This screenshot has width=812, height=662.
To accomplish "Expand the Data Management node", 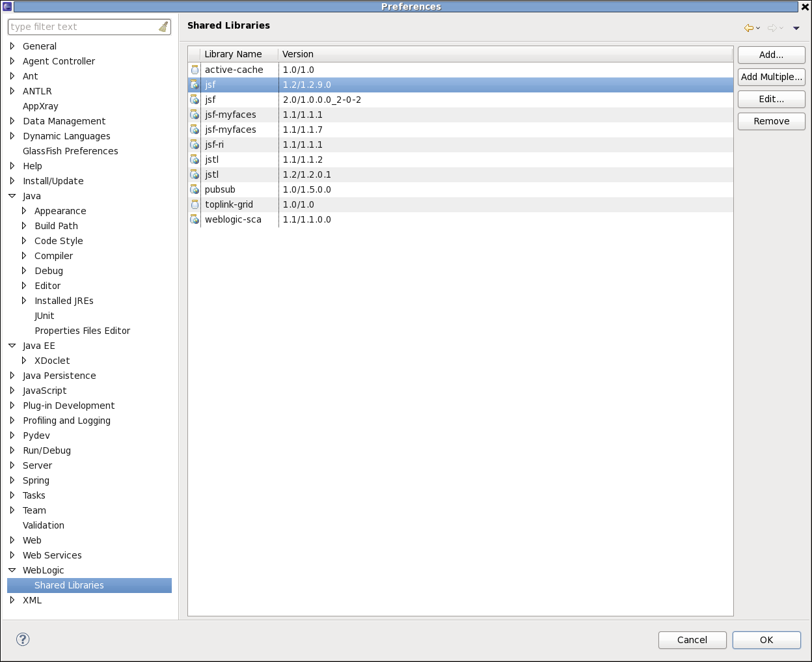I will point(12,121).
